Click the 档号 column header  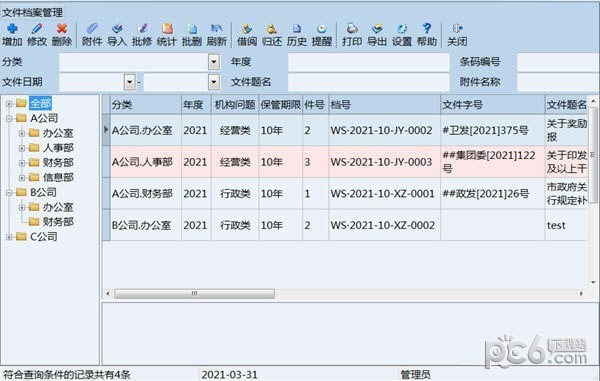point(385,104)
